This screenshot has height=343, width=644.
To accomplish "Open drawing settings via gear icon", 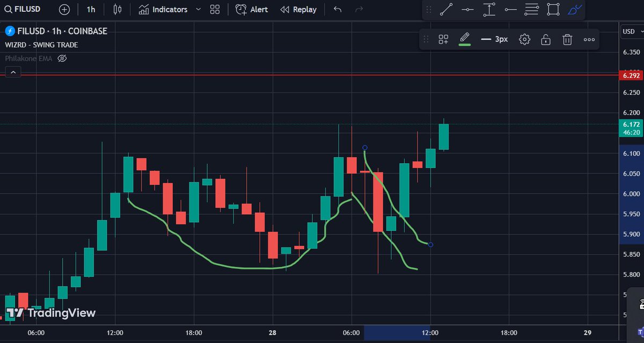I will 524,39.
